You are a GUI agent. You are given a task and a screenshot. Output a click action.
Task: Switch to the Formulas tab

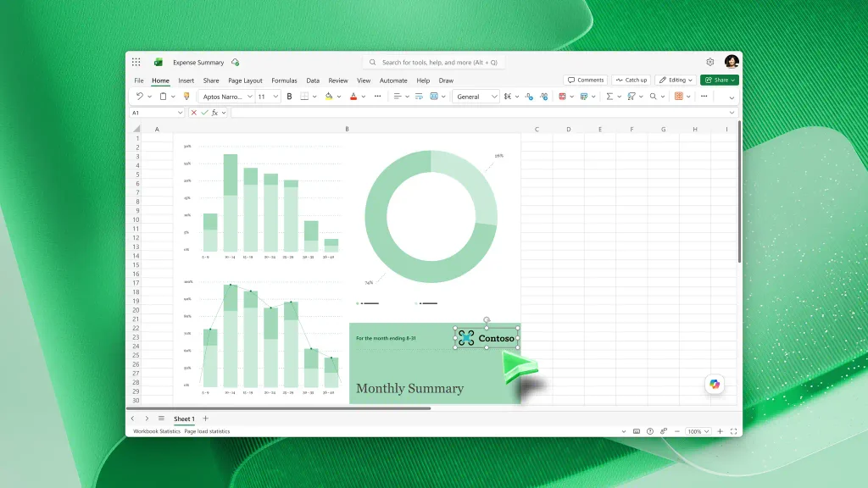pos(284,80)
